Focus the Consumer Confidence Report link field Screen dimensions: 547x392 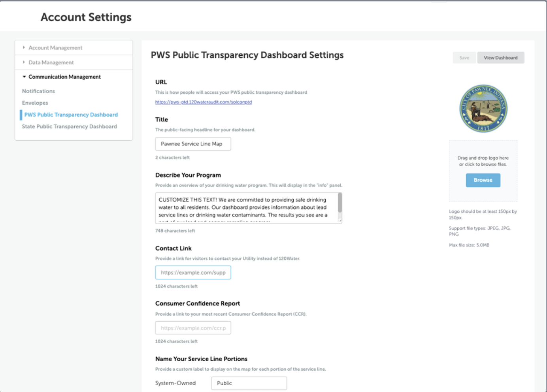coord(193,328)
